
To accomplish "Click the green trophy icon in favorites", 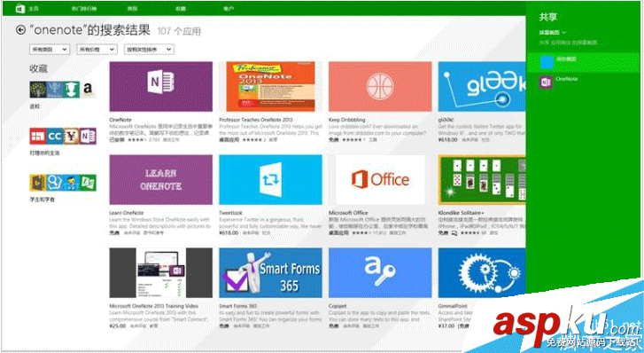I will [x=71, y=89].
